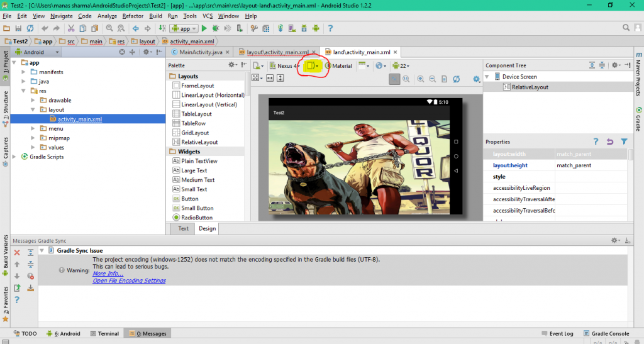Open the VCS menu
The image size is (644, 344).
(x=208, y=16)
